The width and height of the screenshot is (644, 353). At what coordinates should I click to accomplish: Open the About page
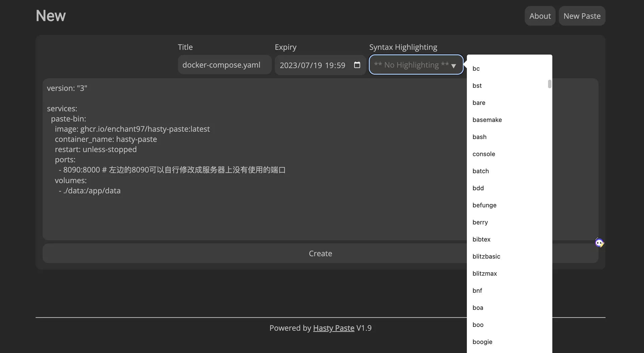(540, 16)
